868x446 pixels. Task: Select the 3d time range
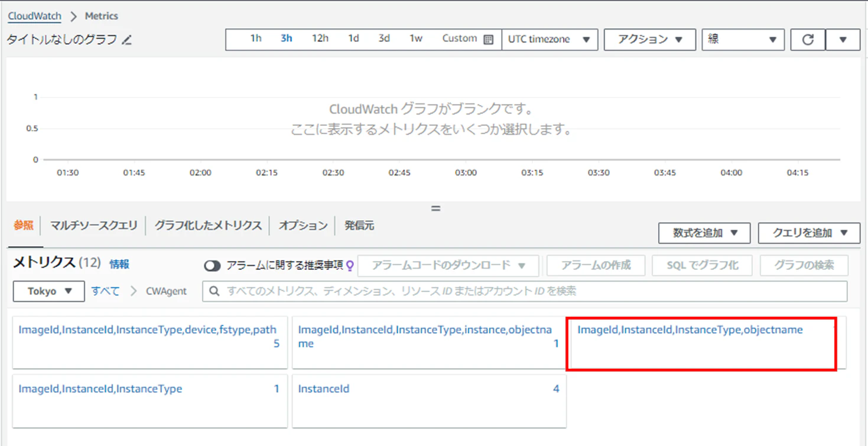[x=384, y=38]
